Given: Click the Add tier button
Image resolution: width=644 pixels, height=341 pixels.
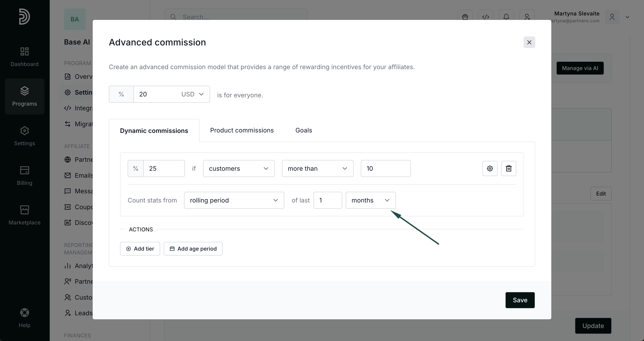Looking at the screenshot, I should coord(140,249).
